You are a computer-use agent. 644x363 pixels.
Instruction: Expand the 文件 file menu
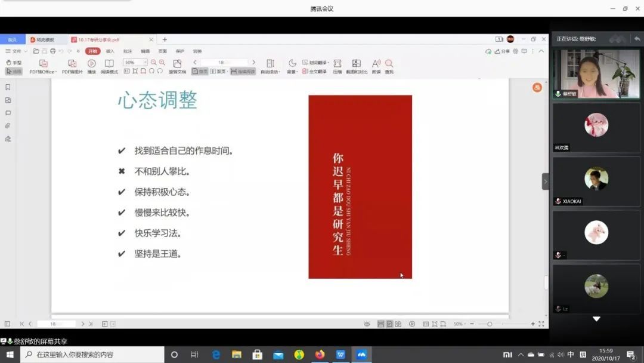click(16, 51)
